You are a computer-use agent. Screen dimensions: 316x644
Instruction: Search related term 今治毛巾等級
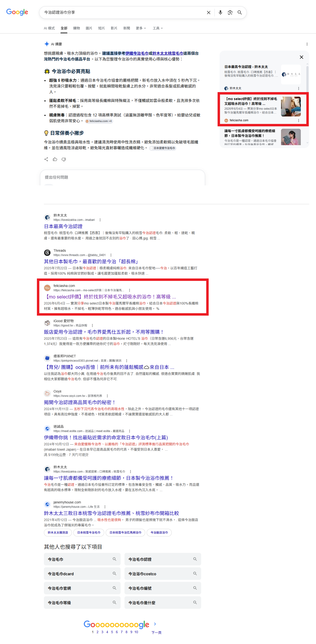(82, 603)
